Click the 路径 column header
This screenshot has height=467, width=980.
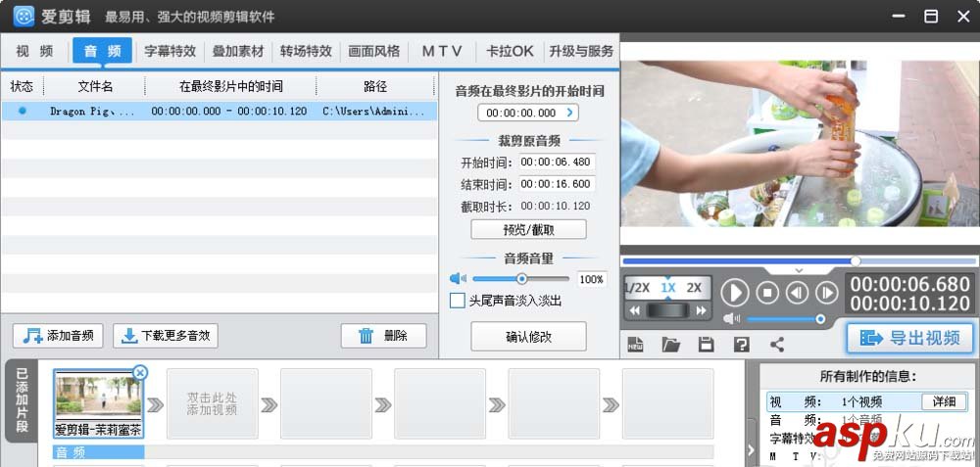pyautogui.click(x=375, y=86)
